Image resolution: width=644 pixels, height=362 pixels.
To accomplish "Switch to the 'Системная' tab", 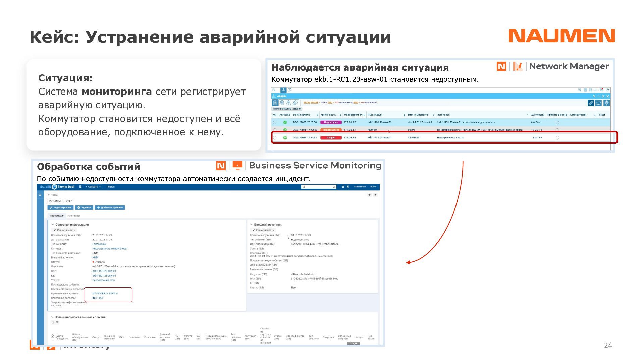I will pyautogui.click(x=74, y=216).
